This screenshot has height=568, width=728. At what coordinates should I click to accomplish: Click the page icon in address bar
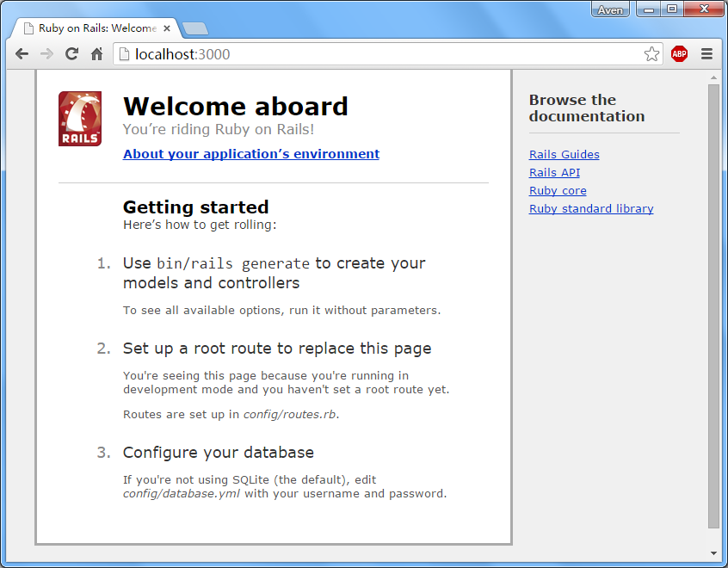click(x=125, y=54)
